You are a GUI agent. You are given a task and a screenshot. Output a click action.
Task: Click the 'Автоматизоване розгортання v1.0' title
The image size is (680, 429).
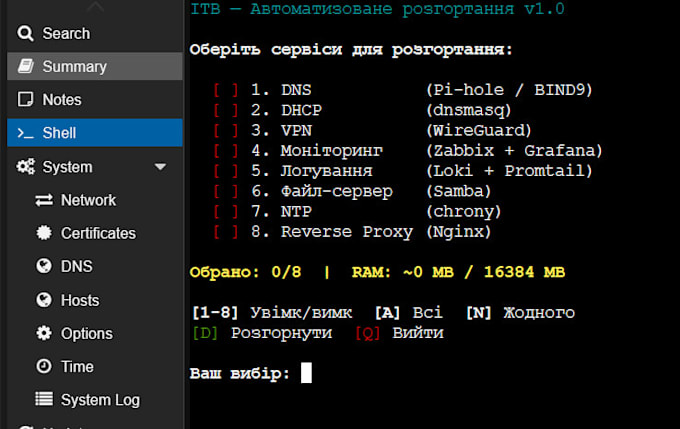click(x=408, y=9)
